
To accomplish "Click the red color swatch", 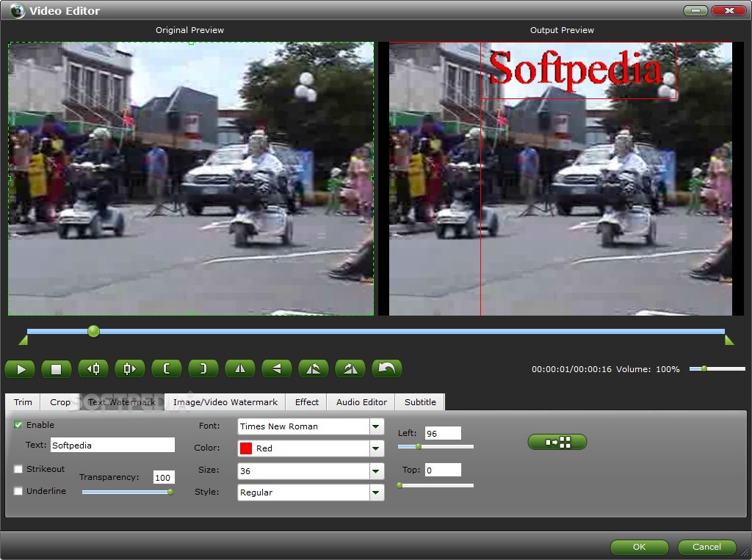I will (x=246, y=448).
